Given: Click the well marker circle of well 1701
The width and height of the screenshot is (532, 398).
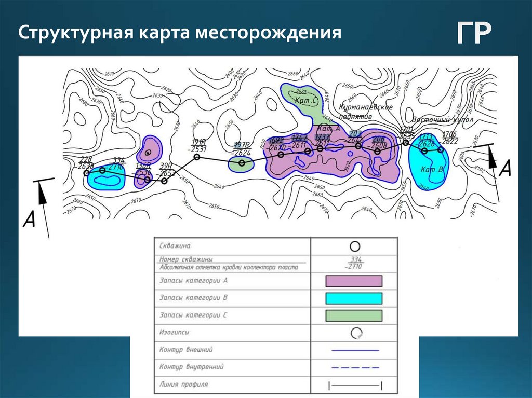Looking at the screenshot, I should click(x=405, y=143).
